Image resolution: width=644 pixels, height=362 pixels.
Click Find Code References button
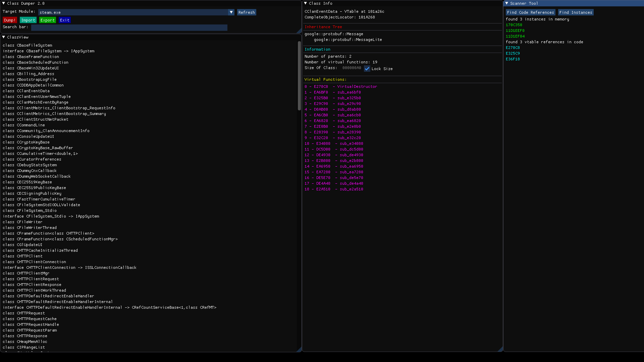click(x=530, y=12)
